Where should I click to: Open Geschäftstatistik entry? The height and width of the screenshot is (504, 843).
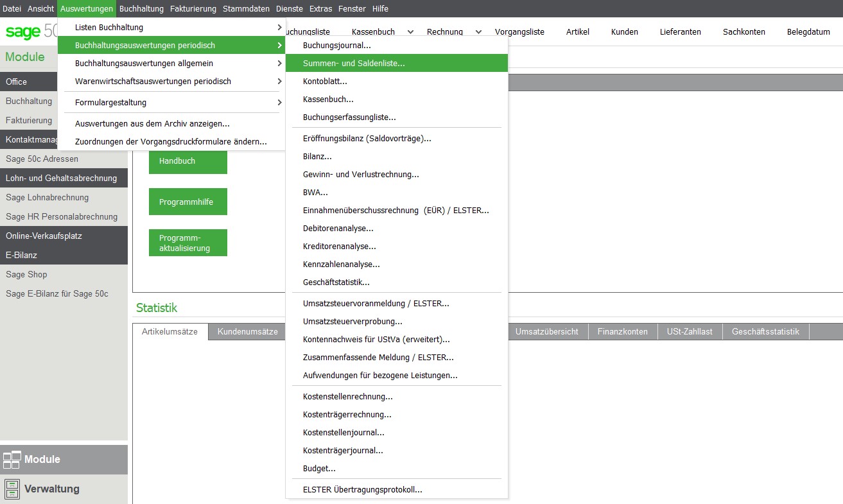[x=397, y=282]
